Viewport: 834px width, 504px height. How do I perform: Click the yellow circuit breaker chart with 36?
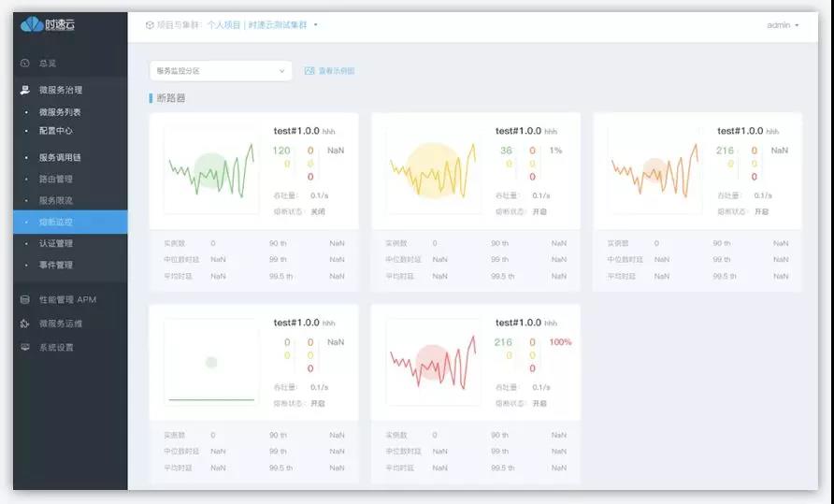(x=433, y=170)
